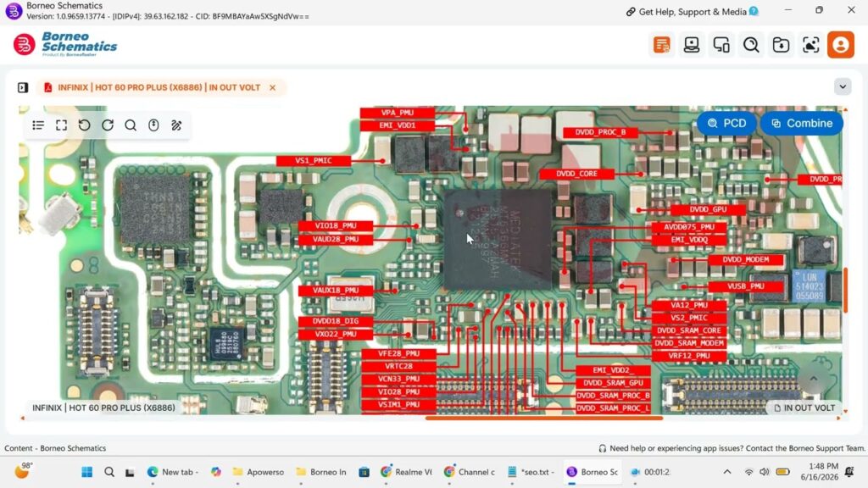Image resolution: width=868 pixels, height=488 pixels.
Task: Click the vertical scrollbar thumb on right
Action: [845, 290]
